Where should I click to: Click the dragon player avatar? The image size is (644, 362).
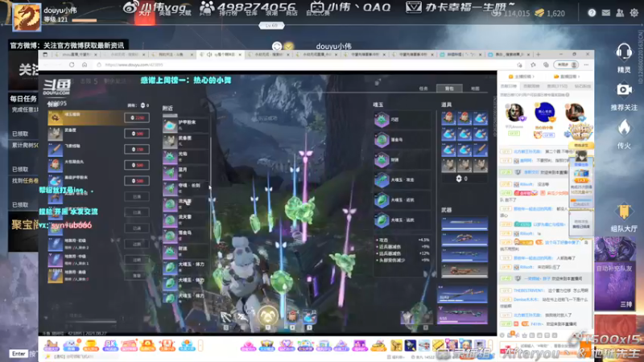pyautogui.click(x=27, y=17)
